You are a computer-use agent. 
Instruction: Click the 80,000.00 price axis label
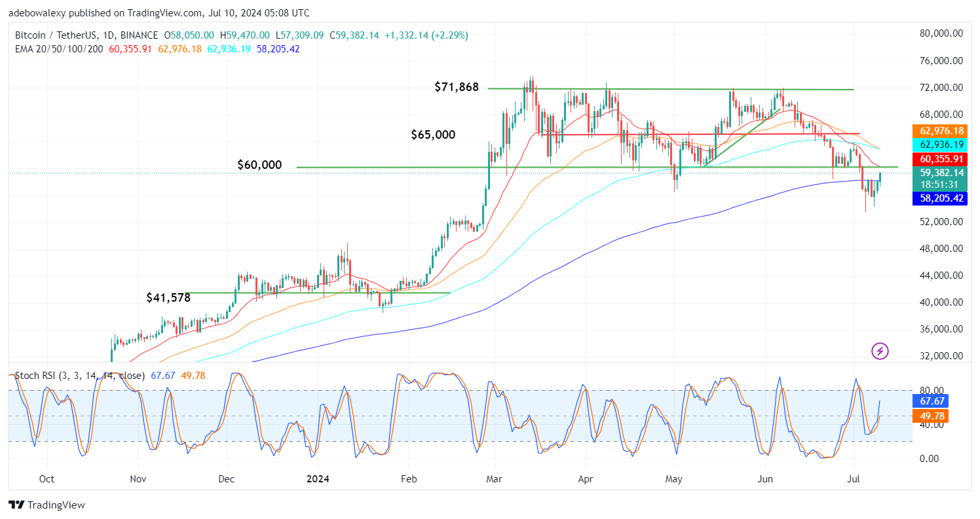point(941,33)
